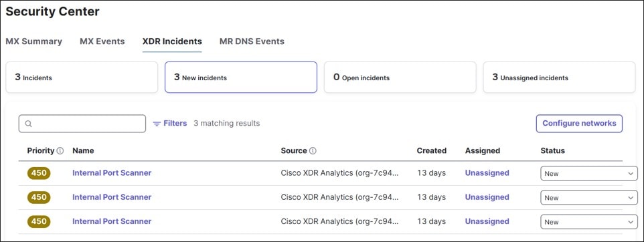Image resolution: width=644 pixels, height=242 pixels.
Task: Click the Created column header
Action: [432, 151]
